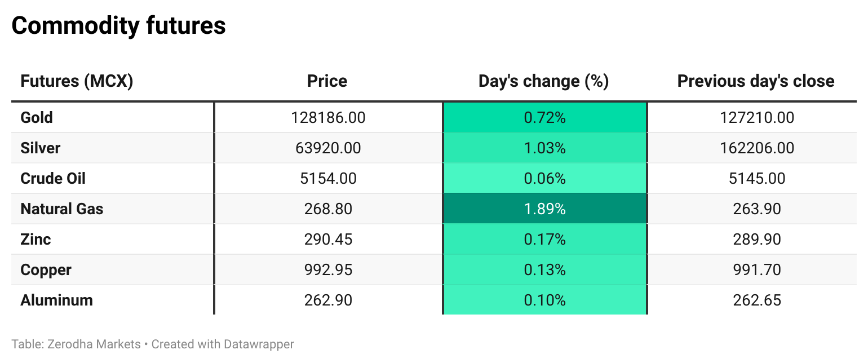This screenshot has height=363, width=868.
Task: Click Silver's previous close 162206.00
Action: point(757,148)
